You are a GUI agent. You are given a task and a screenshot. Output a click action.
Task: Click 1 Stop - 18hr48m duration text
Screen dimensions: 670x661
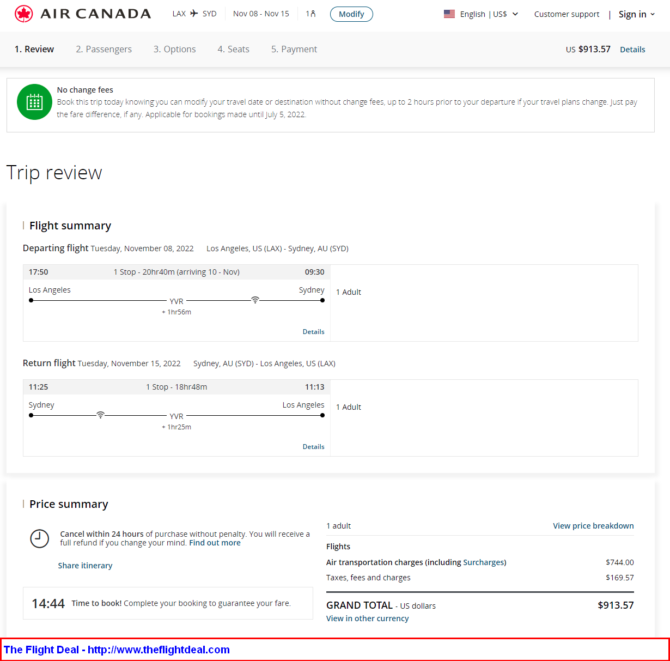[176, 387]
